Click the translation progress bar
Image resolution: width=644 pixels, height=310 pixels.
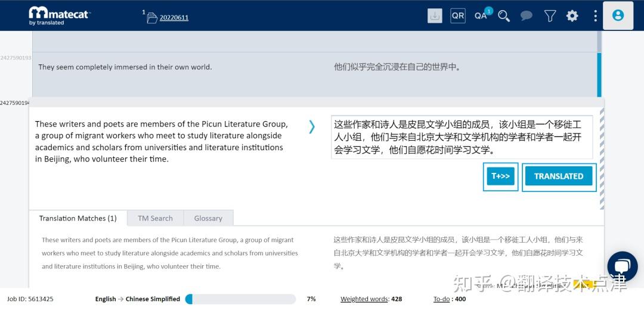(x=240, y=299)
